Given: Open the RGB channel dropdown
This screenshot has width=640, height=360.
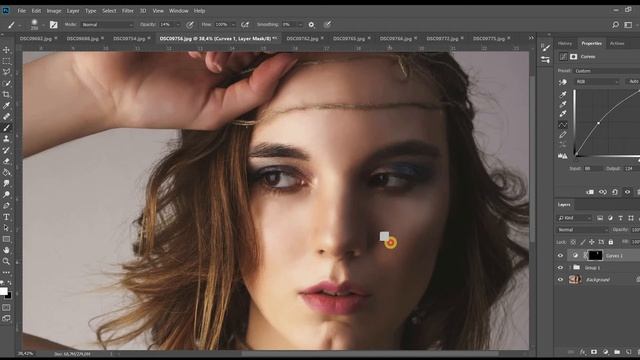Looking at the screenshot, I should click(x=597, y=82).
